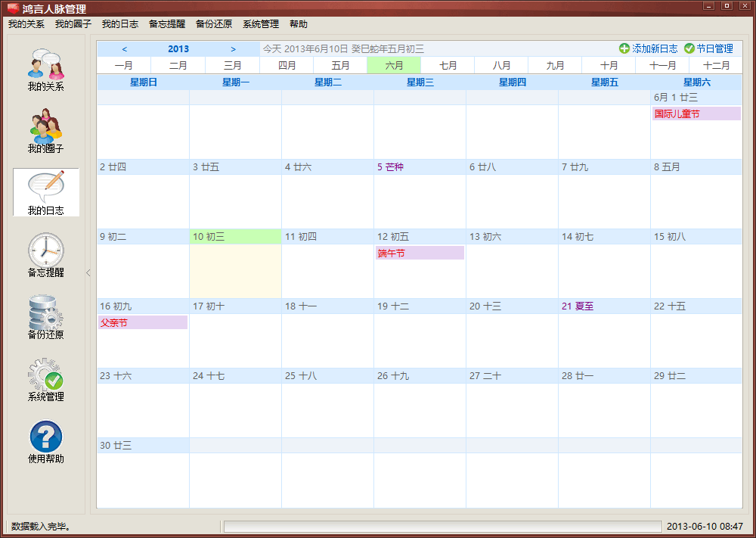Click the green check 节日管理 icon
756x538 pixels.
[689, 48]
